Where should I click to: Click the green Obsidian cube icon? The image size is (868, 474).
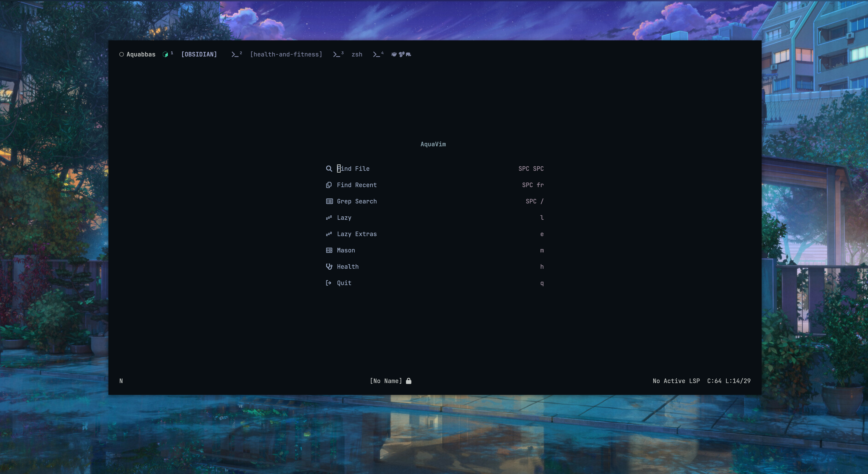[x=165, y=54]
